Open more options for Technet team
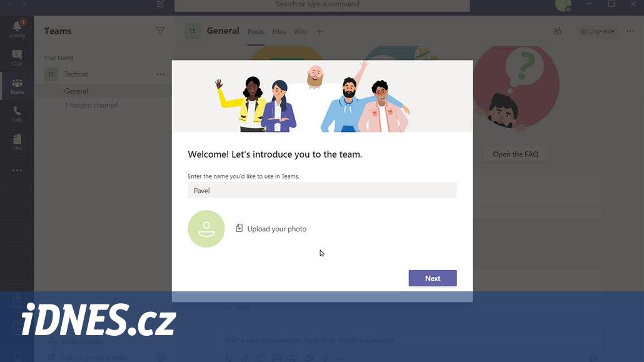 point(160,74)
